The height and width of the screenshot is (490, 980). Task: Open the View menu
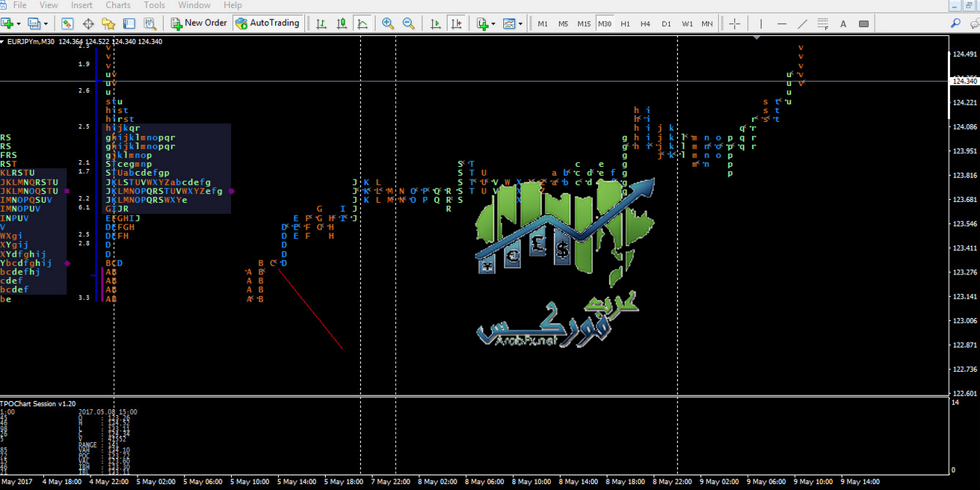tap(49, 5)
